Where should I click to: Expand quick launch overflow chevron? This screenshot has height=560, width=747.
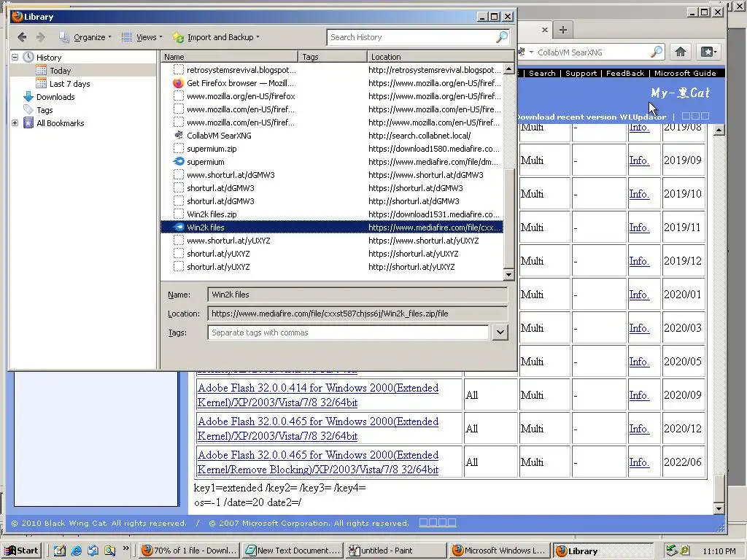pos(125,548)
